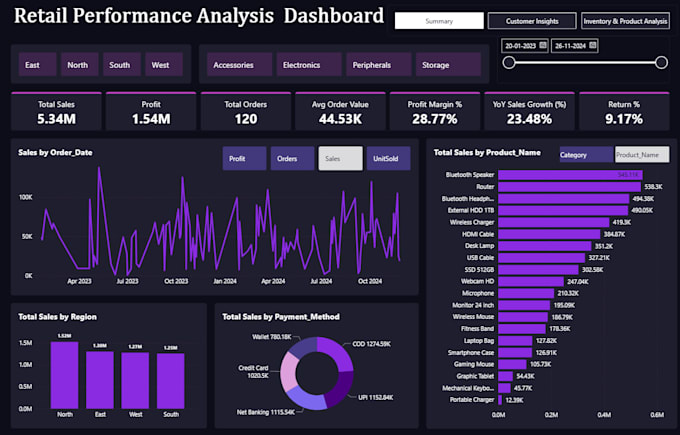This screenshot has height=435, width=680.
Task: Click the Webcam HD sales bar
Action: click(x=531, y=281)
